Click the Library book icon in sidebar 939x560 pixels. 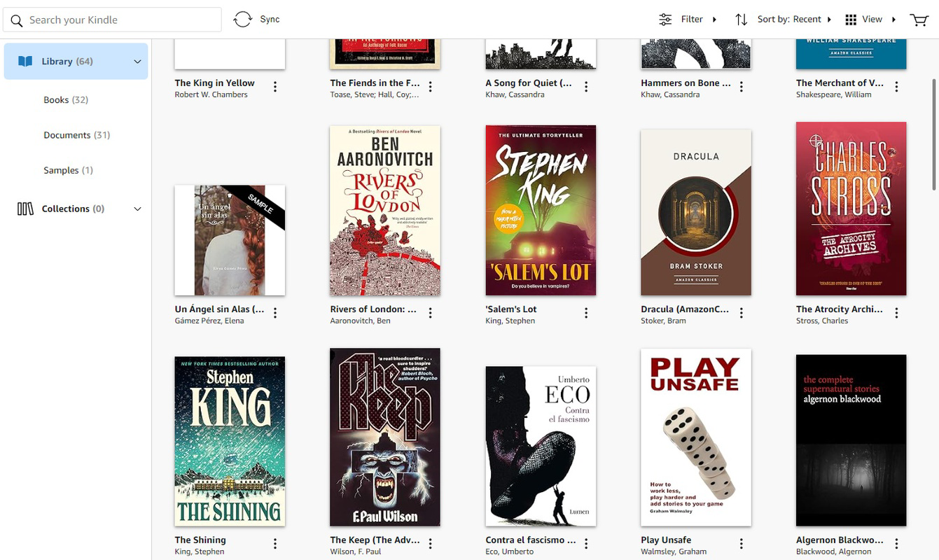(25, 61)
